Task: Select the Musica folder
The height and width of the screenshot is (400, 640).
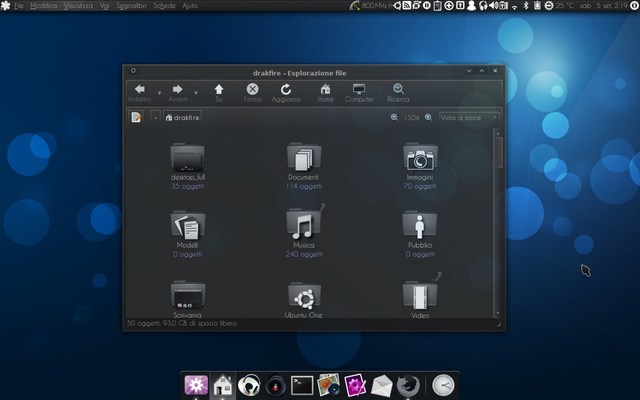Action: 303,225
